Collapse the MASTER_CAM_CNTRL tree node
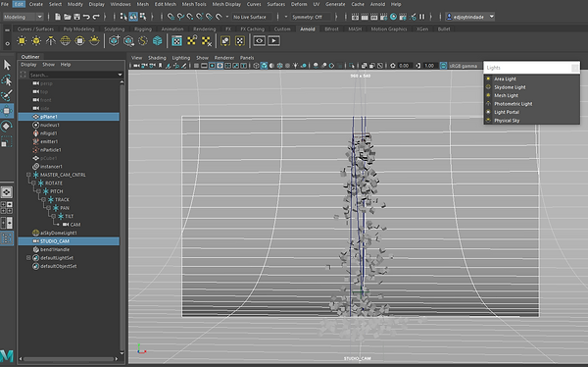The image size is (588, 367). point(28,175)
